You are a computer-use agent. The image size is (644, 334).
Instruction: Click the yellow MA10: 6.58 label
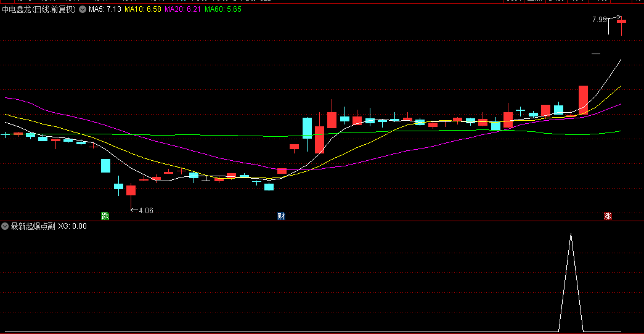[x=143, y=9]
